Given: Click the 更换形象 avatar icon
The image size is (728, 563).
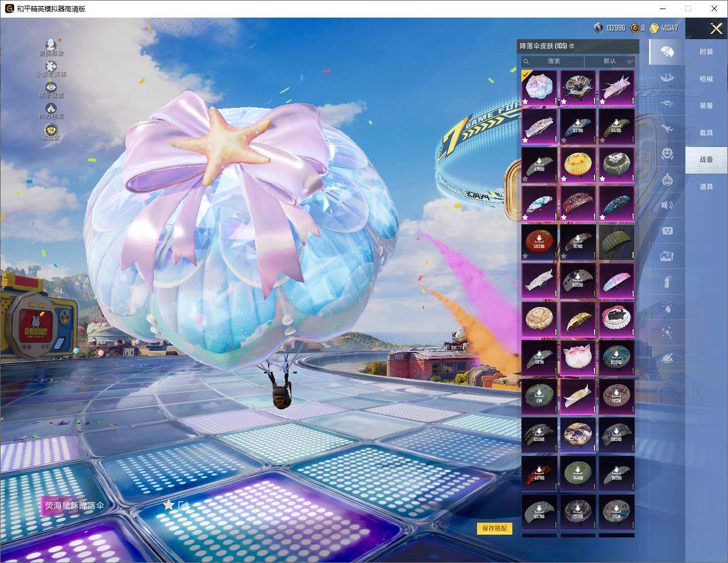Looking at the screenshot, I should click(51, 45).
